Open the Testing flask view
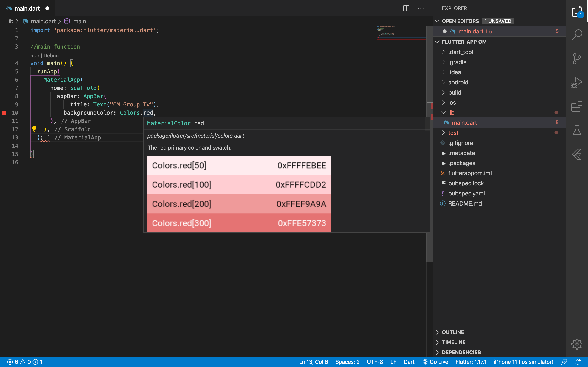 point(577,130)
